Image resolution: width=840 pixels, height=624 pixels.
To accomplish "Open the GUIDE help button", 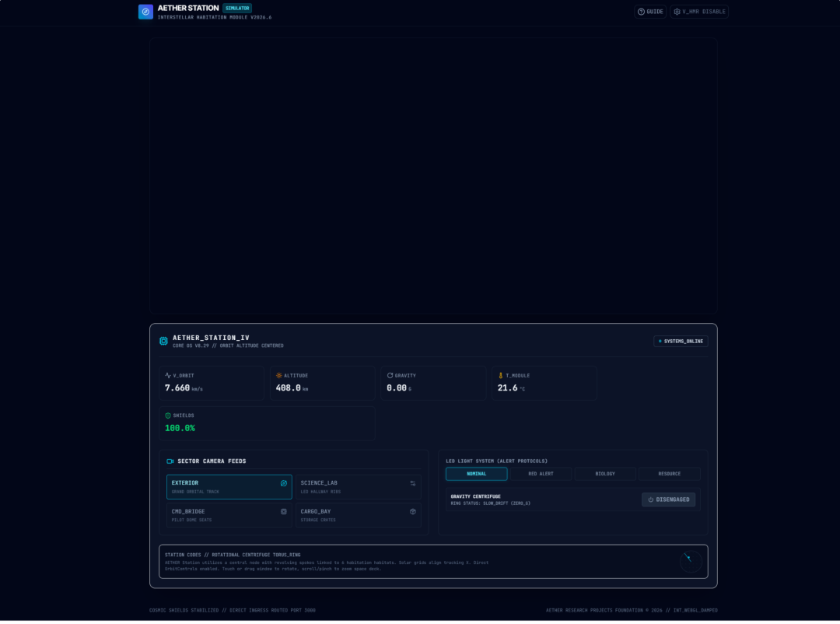I will click(x=650, y=12).
